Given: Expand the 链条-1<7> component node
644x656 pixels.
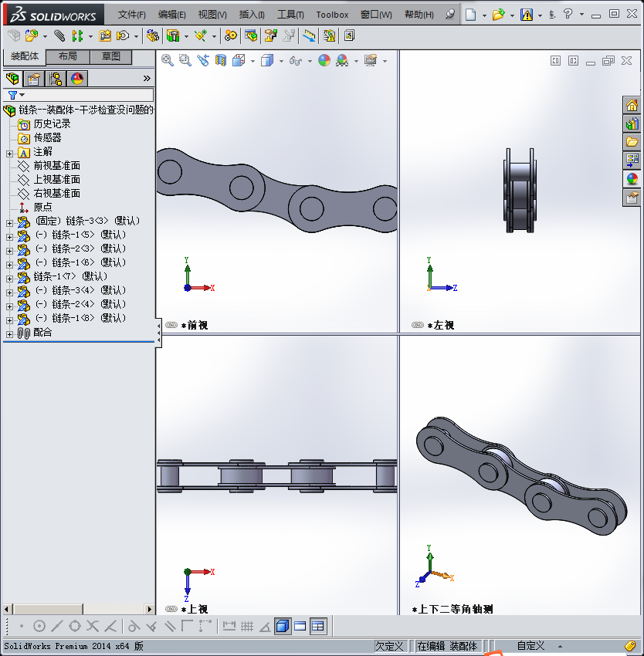Looking at the screenshot, I should 9,278.
